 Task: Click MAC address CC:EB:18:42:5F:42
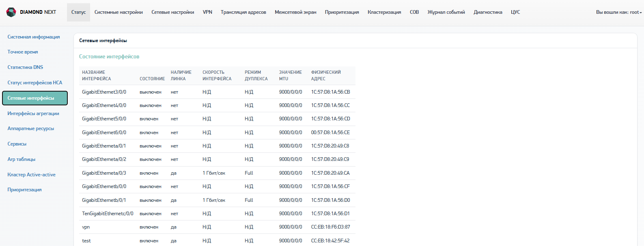click(331, 241)
